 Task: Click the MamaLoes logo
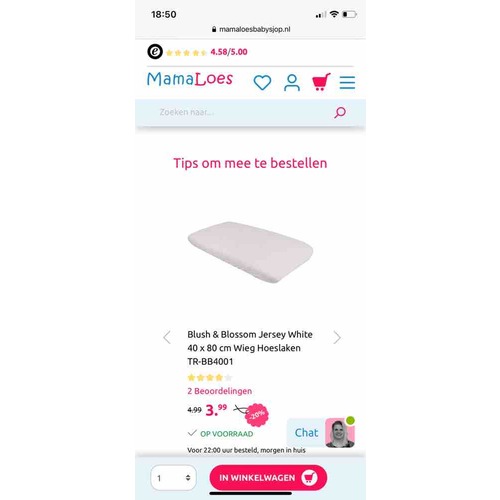click(x=190, y=79)
